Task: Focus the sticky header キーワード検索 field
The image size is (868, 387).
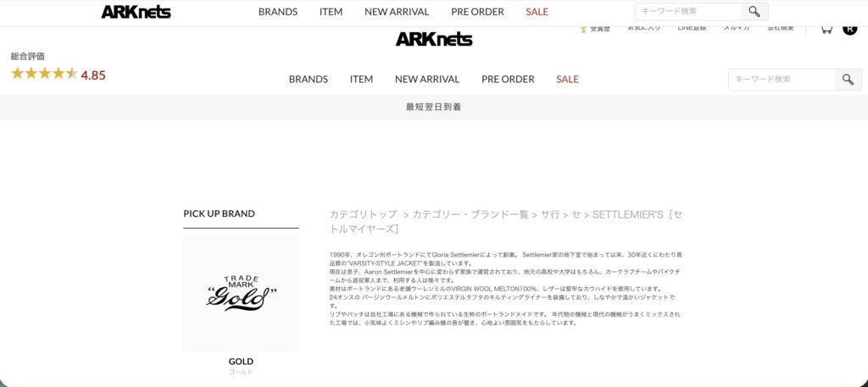Action: click(688, 12)
